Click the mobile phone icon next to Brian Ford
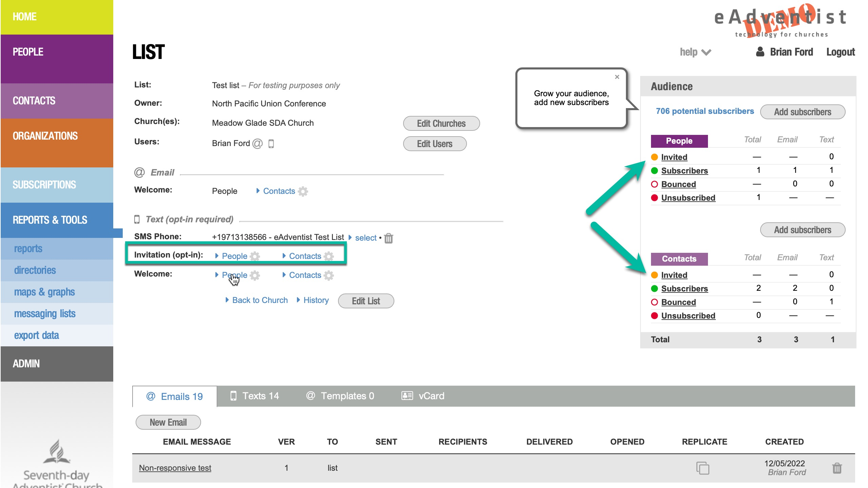Screen dimensions: 868x488 [271, 144]
